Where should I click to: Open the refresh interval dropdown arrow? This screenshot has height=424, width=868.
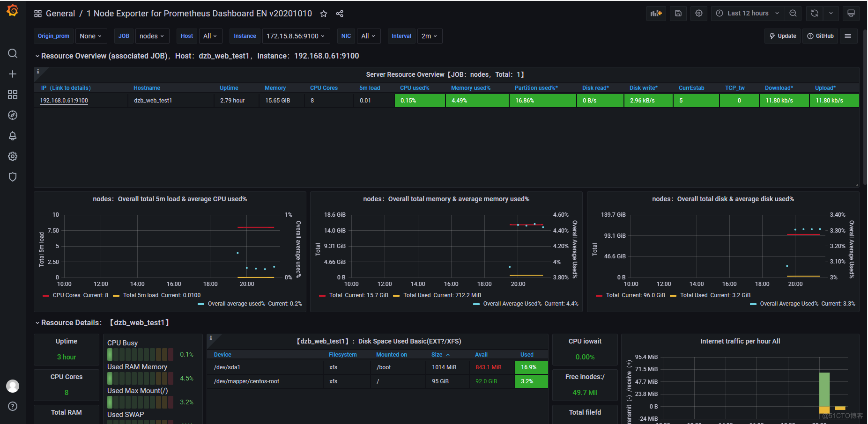(831, 13)
